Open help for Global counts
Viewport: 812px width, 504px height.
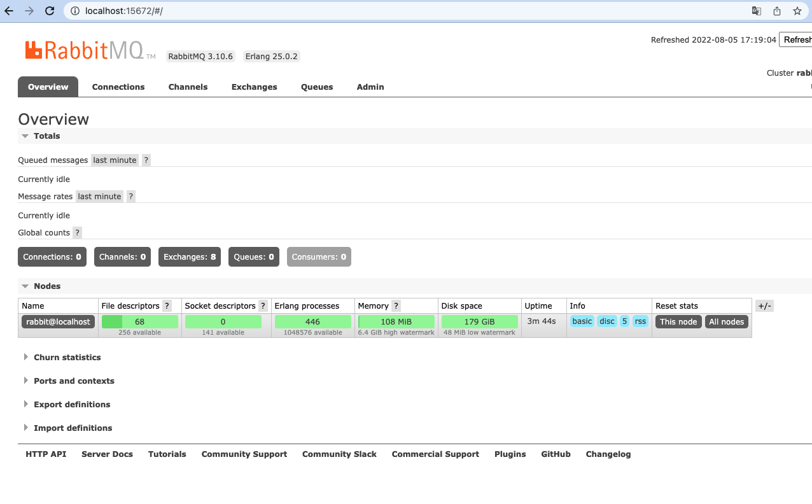coord(77,233)
